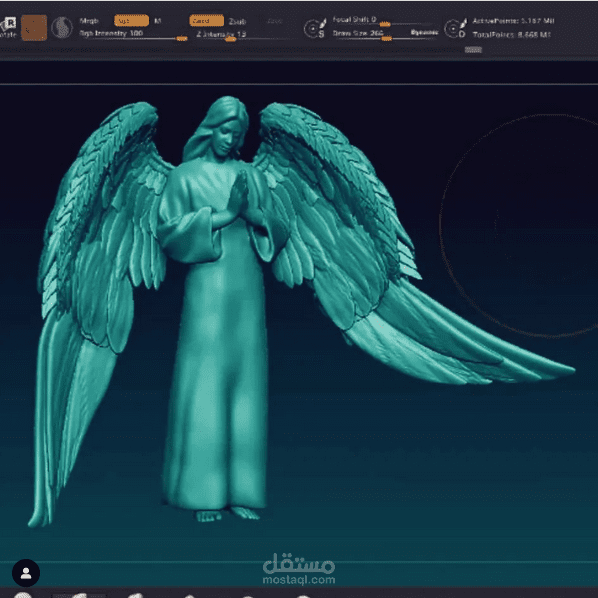Click the round shaded sphere icon
598x598 pixels.
click(x=62, y=28)
